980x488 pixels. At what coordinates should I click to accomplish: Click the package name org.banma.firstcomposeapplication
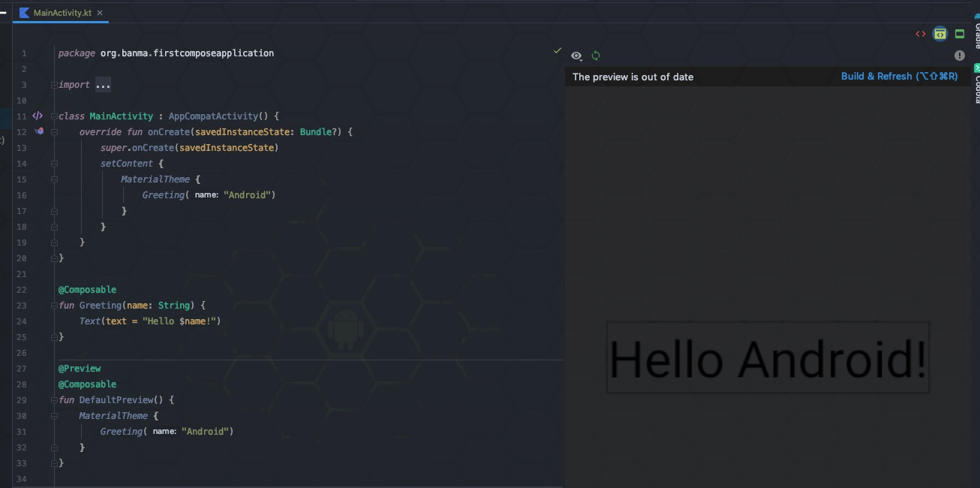pos(187,53)
